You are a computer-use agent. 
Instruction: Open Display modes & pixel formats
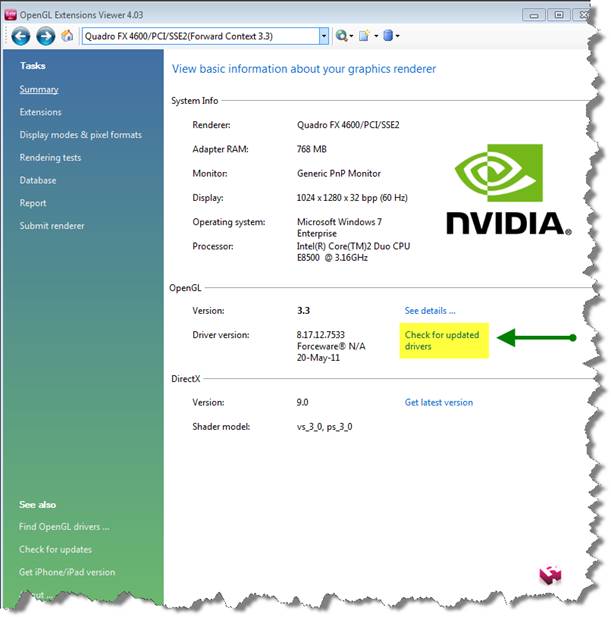(x=81, y=135)
